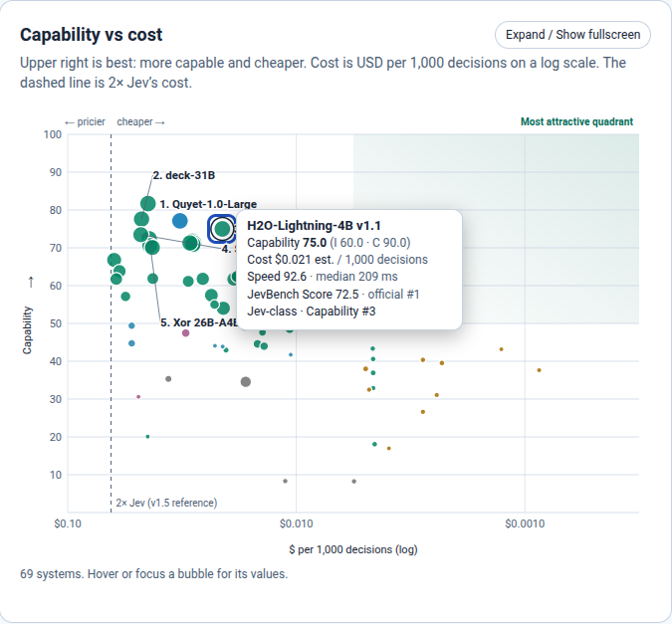Select the '← pricier' direction label

tap(85, 121)
